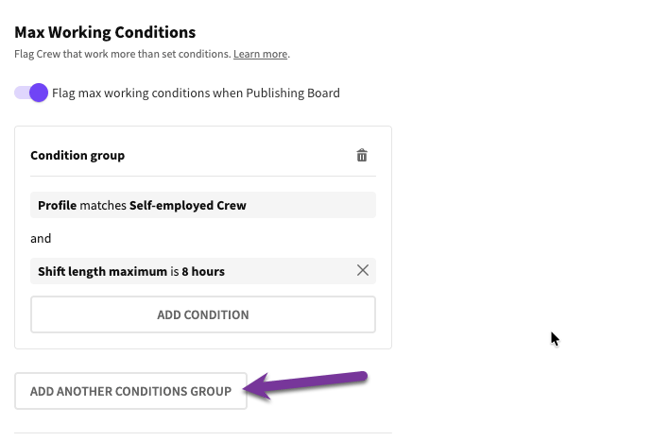Image resolution: width=670 pixels, height=441 pixels.
Task: Delete the condition group with trash icon
Action: 362,155
